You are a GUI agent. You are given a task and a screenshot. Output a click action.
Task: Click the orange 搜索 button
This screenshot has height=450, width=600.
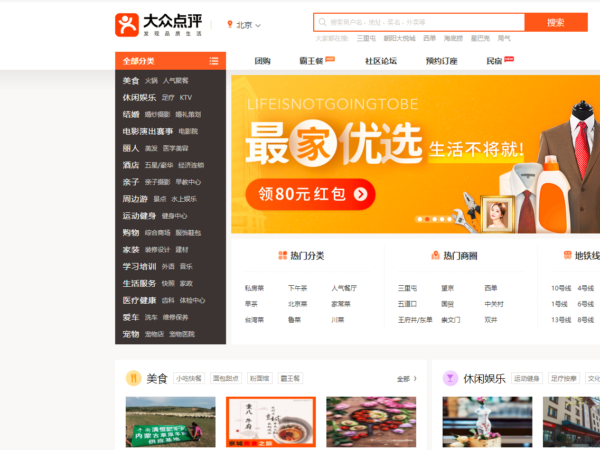tap(556, 22)
